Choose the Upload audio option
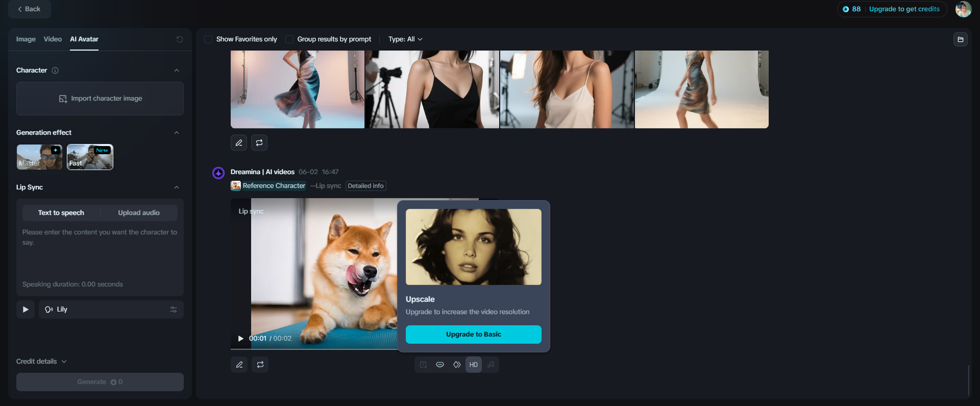This screenshot has height=406, width=980. [139, 213]
